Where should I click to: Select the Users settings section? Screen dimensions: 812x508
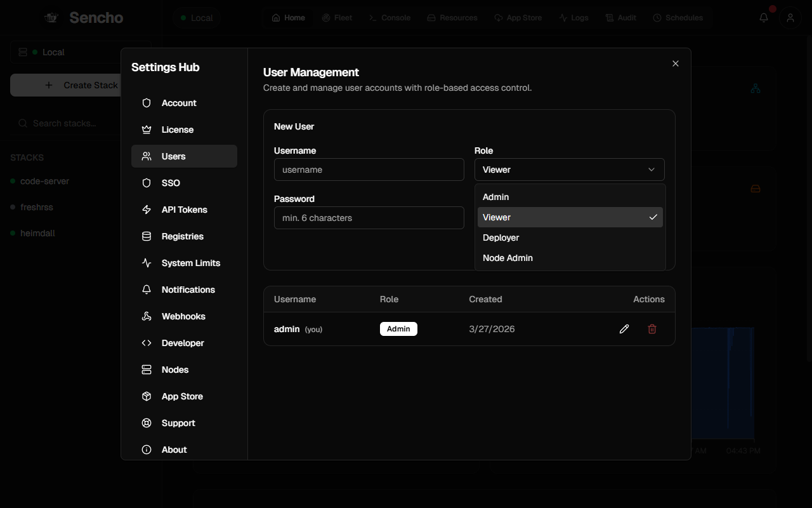(184, 156)
